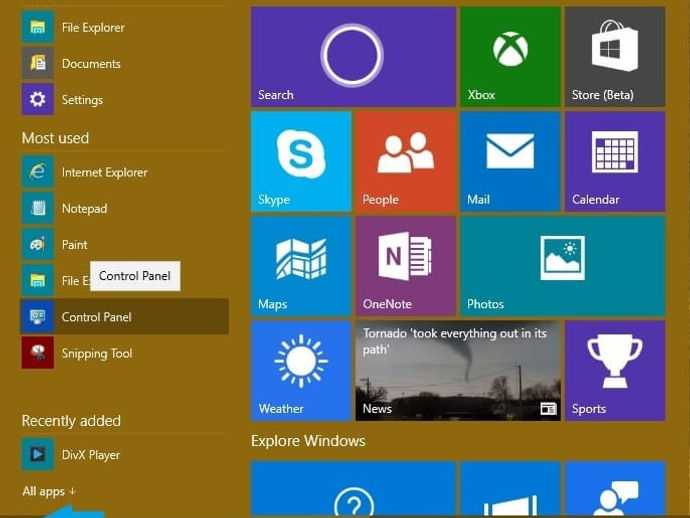
Task: Click the Documents label text
Action: tap(91, 64)
